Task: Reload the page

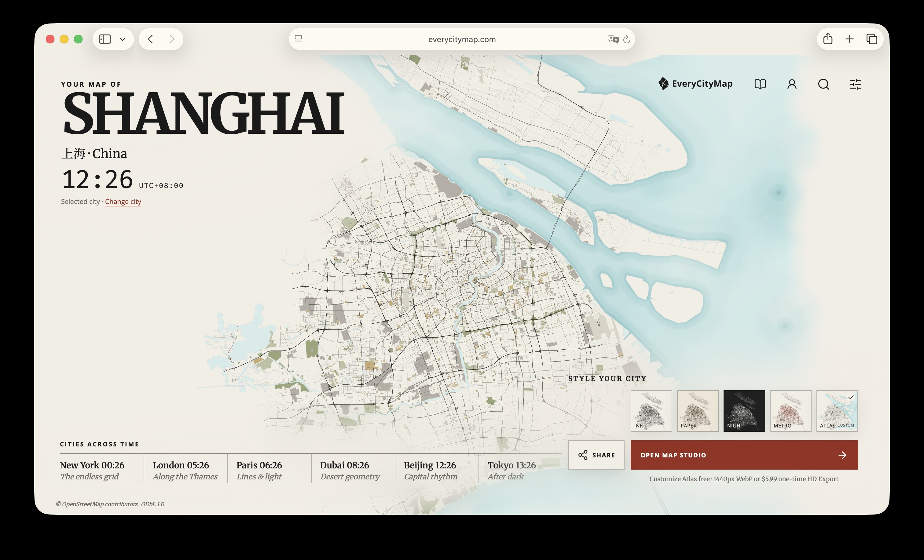Action: click(627, 39)
